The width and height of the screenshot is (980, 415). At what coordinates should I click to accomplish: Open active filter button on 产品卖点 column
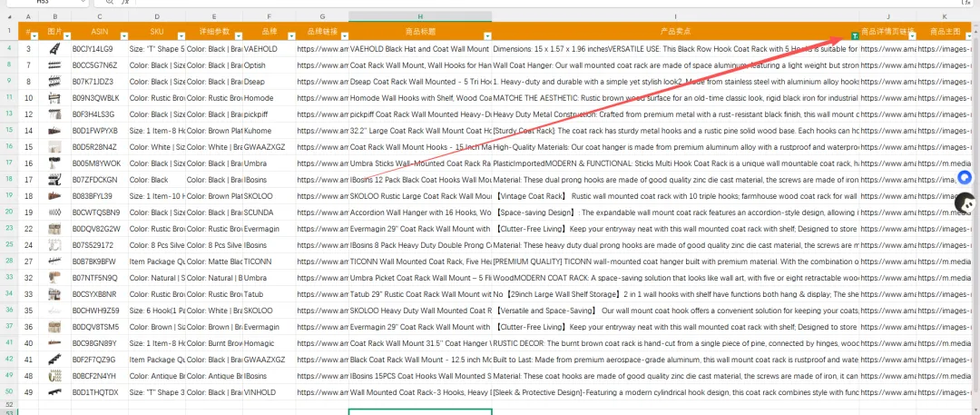coord(855,36)
